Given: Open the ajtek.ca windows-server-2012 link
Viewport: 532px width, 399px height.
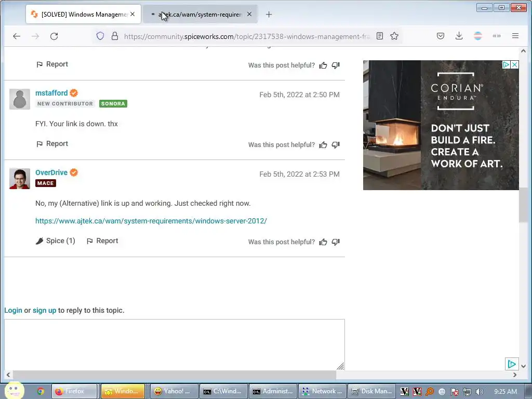Looking at the screenshot, I should pos(151,221).
